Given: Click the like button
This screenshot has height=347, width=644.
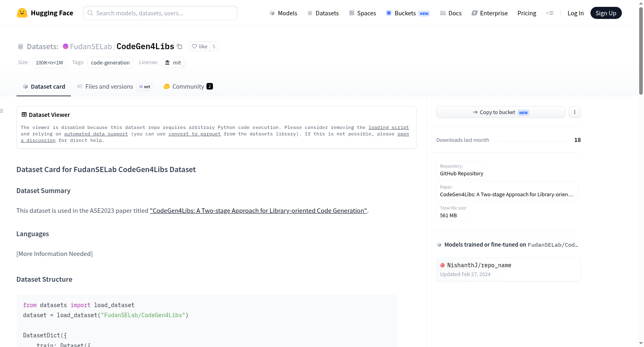Looking at the screenshot, I should click(199, 46).
